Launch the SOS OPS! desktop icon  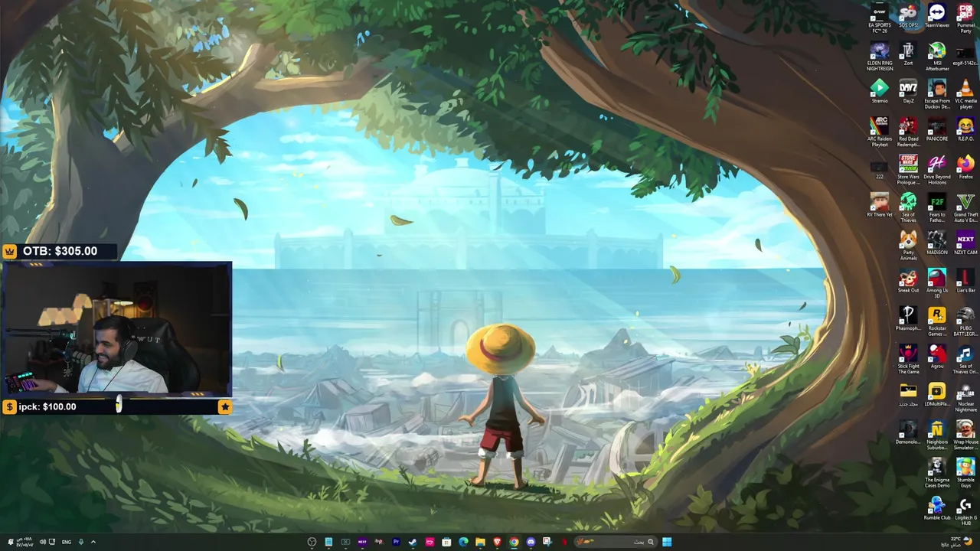(908, 17)
